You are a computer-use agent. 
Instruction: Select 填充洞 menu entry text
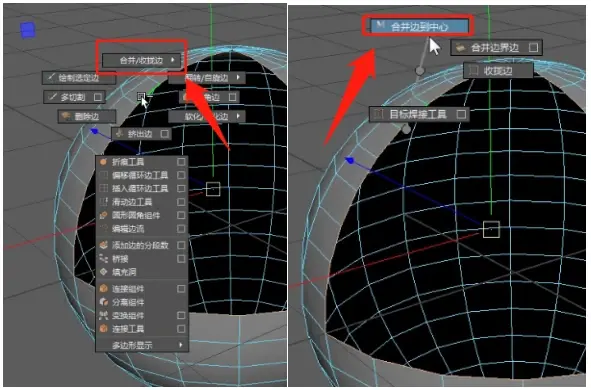point(124,272)
